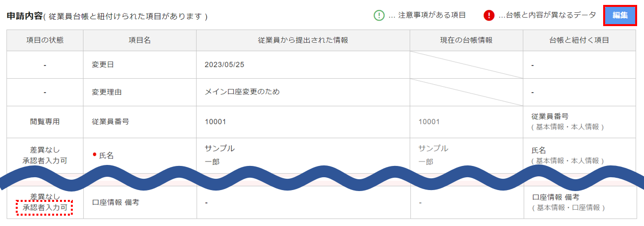Image resolution: width=644 pixels, height=226 pixels.
Task: Click the dotted-outlined 承認者入力可 label
Action: point(45,208)
